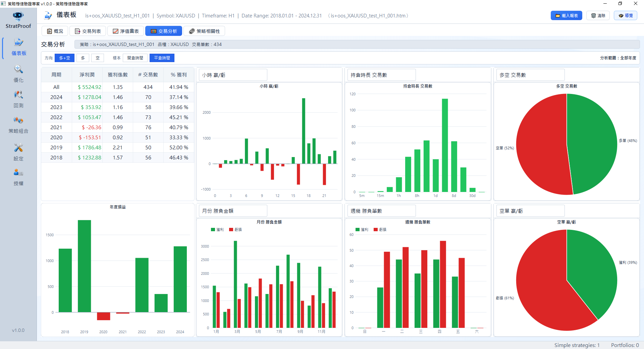Select the 2019 row in period table
The image size is (644, 349).
coord(117,147)
